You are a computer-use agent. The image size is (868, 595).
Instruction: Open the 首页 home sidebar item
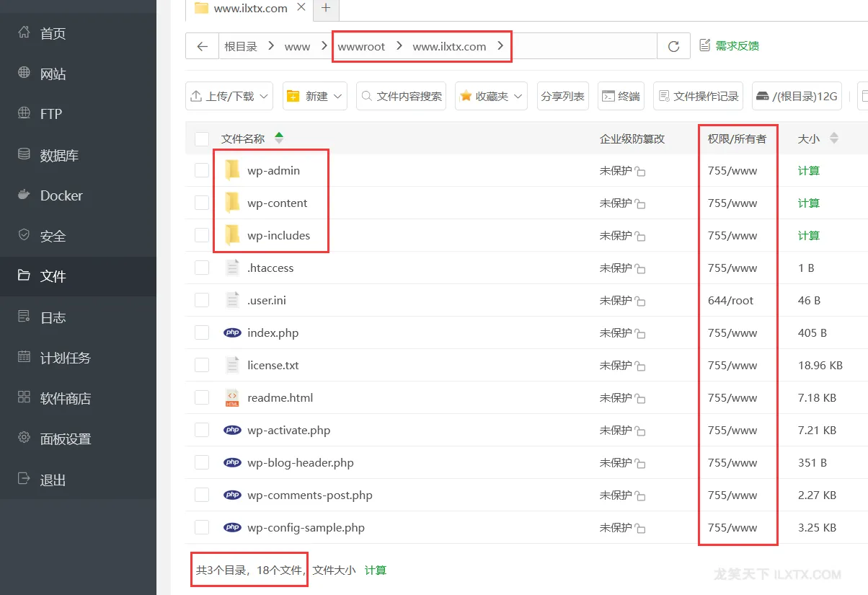pos(78,33)
